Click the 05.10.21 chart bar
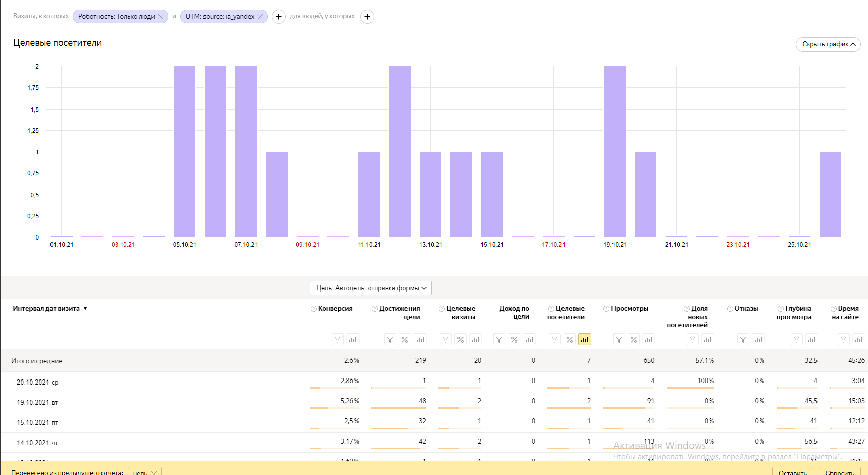The height and width of the screenshot is (475, 868). (184, 152)
